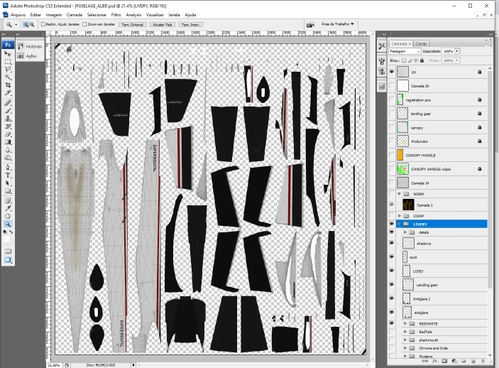Select the Crop tool
This screenshot has width=499, height=368.
pyautogui.click(x=8, y=85)
